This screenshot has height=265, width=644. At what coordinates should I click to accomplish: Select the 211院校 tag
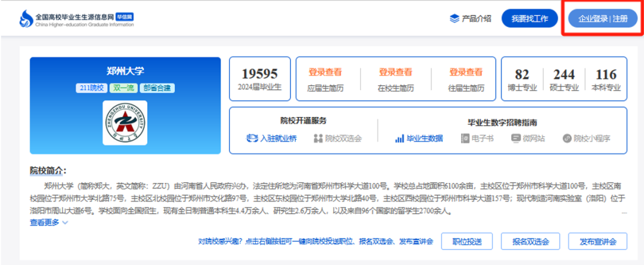tap(91, 88)
